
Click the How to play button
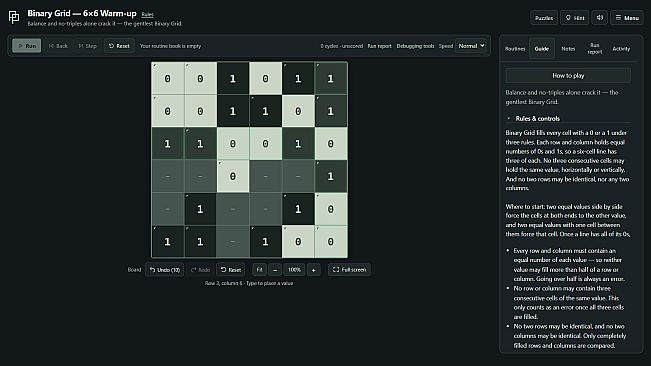[568, 76]
